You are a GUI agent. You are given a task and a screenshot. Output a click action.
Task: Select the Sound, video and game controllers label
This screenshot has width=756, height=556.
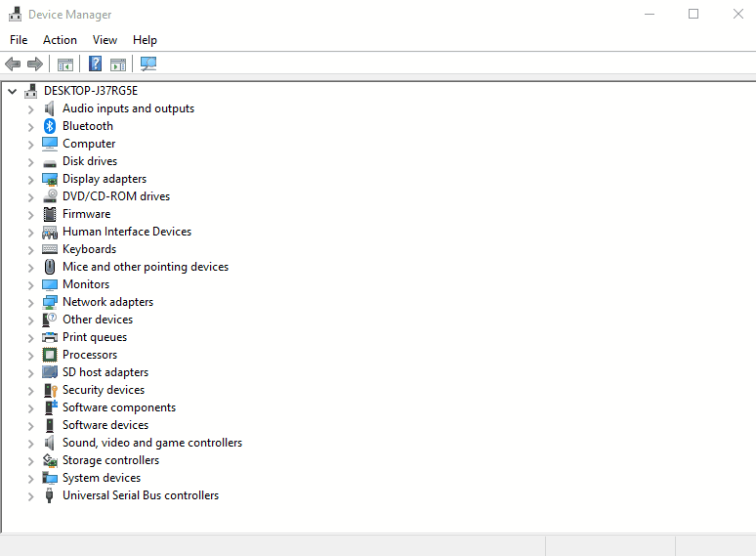[x=152, y=443]
